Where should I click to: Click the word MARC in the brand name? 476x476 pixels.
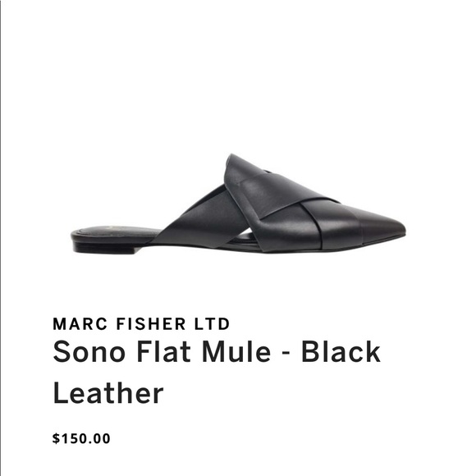pyautogui.click(x=80, y=323)
